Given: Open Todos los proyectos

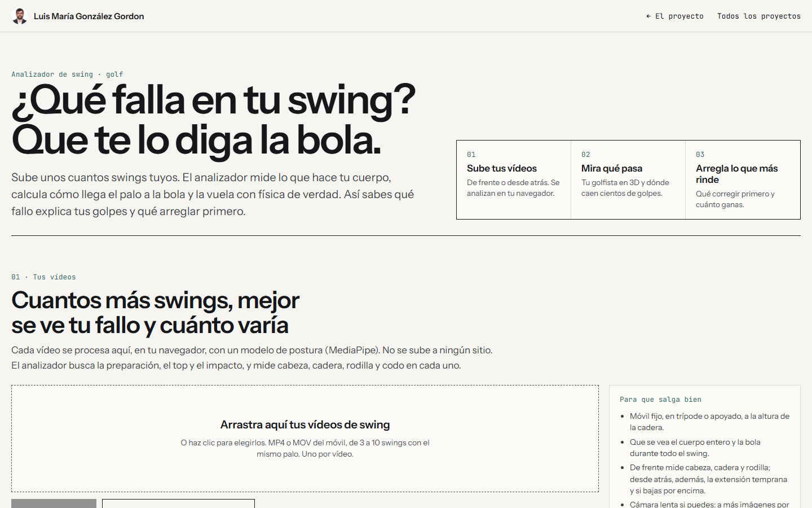Looking at the screenshot, I should pos(758,16).
